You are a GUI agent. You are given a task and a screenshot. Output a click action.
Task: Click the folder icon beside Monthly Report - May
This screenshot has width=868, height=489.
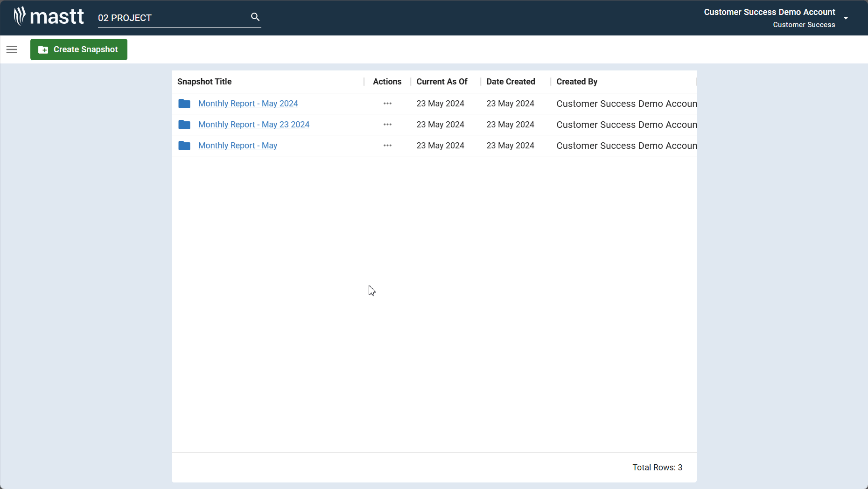click(x=184, y=146)
